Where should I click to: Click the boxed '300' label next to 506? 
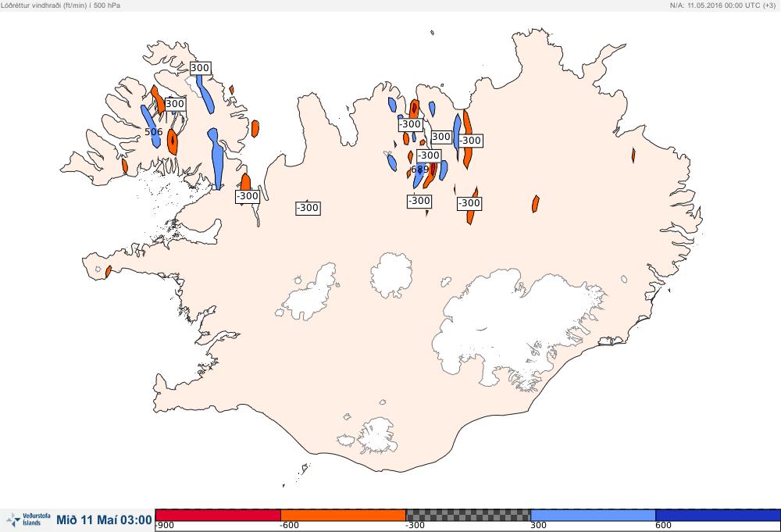pyautogui.click(x=175, y=104)
